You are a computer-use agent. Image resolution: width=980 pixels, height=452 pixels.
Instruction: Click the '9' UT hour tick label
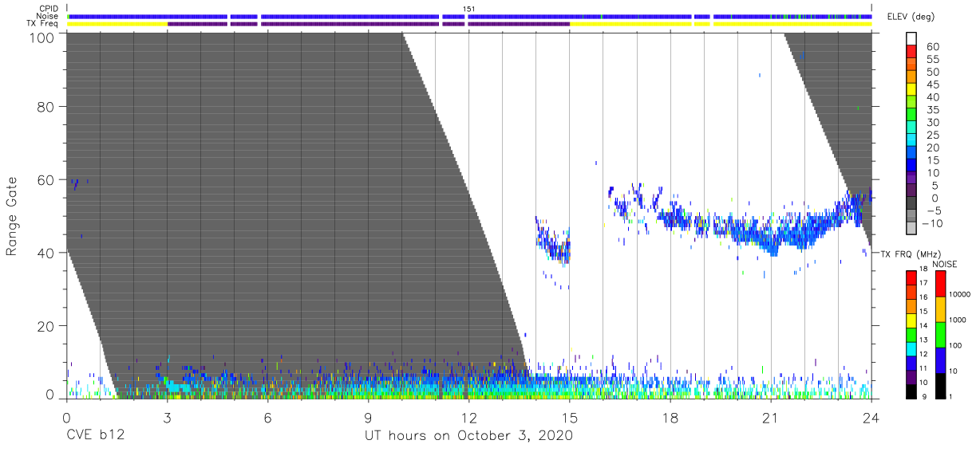tap(368, 417)
